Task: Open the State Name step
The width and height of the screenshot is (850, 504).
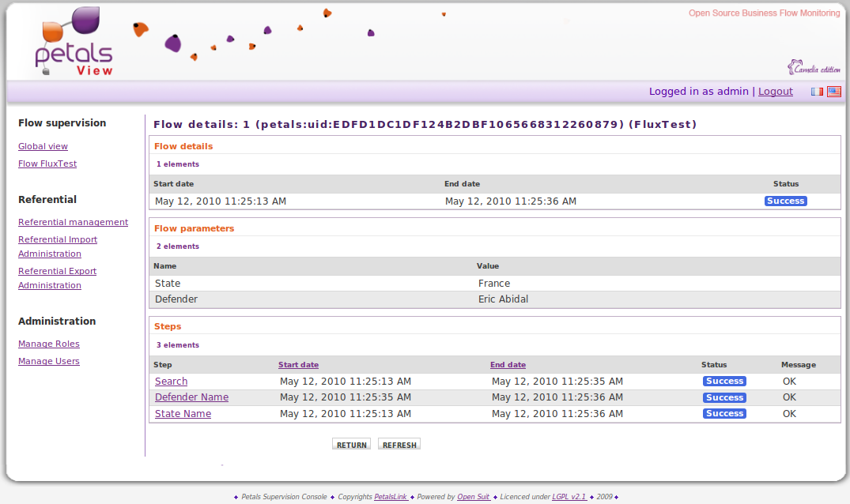Action: pos(183,414)
